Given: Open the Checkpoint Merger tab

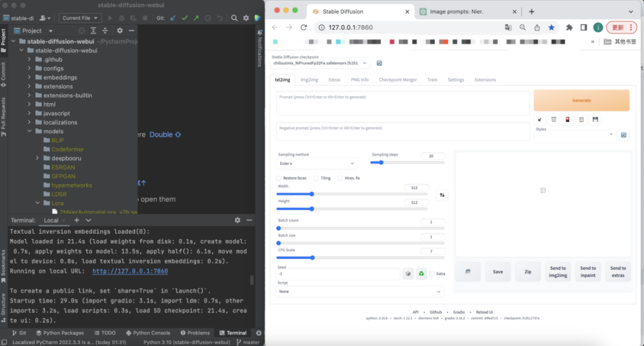Looking at the screenshot, I should (398, 80).
